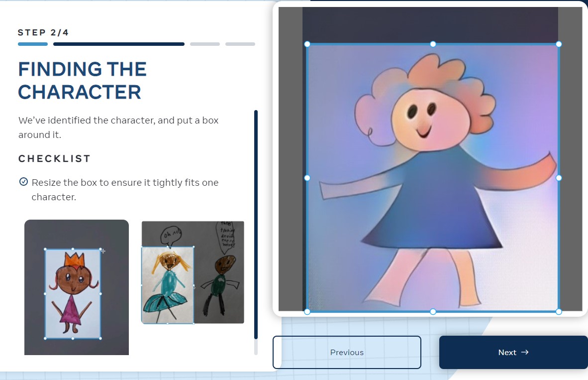
Task: Click the top-right corner crop handle
Action: tap(559, 44)
